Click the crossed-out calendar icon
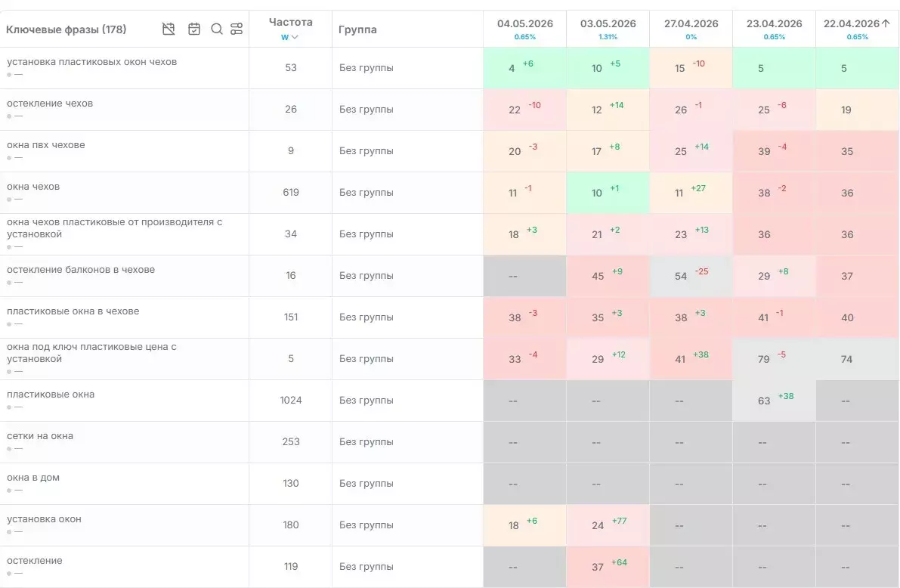The height and width of the screenshot is (588, 900). coord(169,29)
